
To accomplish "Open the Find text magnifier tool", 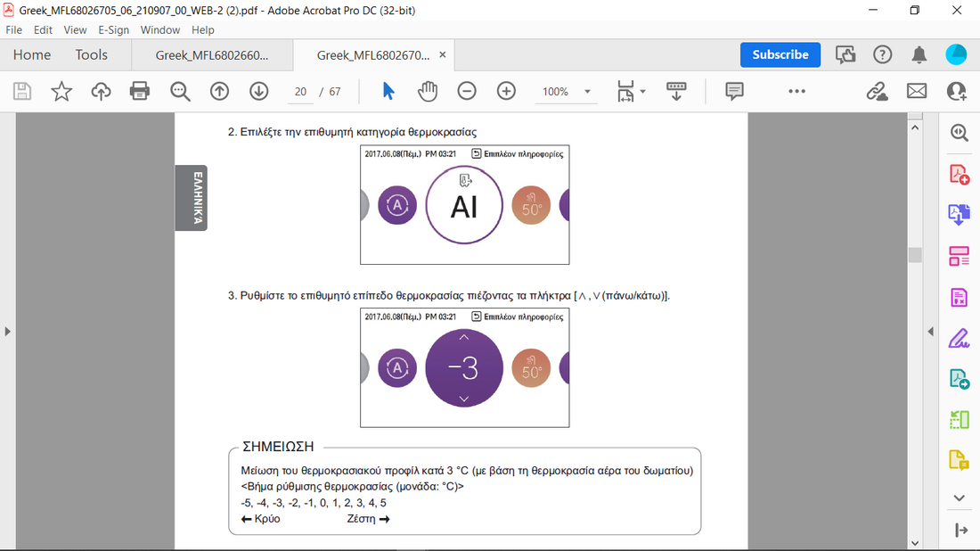I will [x=180, y=91].
